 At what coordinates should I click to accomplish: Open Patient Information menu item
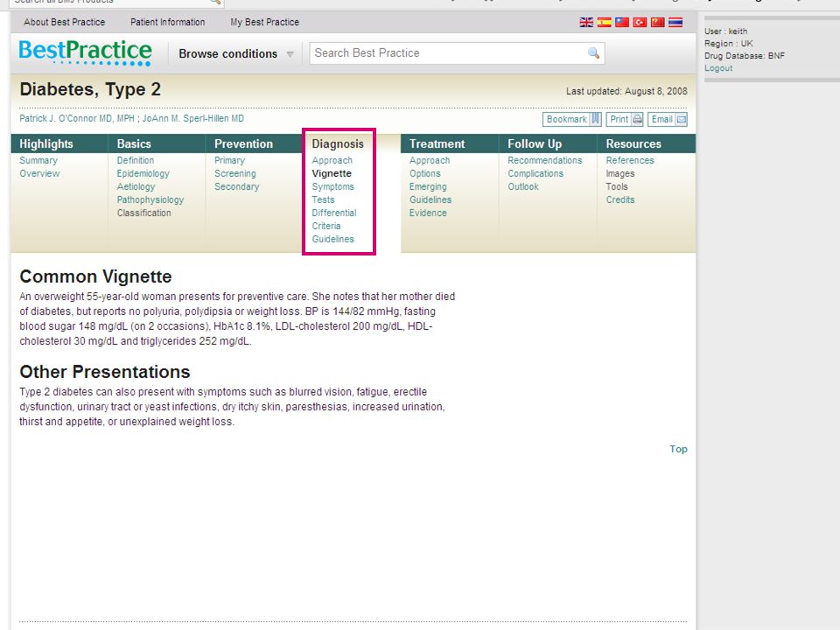click(x=168, y=22)
